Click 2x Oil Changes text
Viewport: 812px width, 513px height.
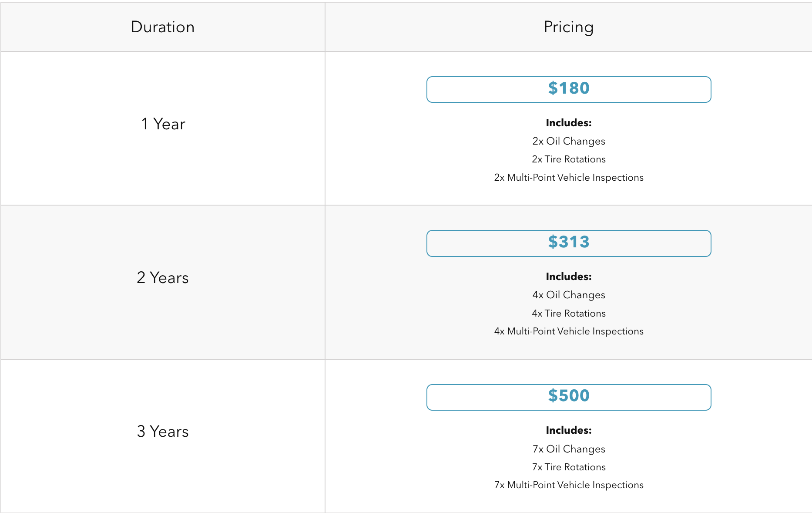569,141
